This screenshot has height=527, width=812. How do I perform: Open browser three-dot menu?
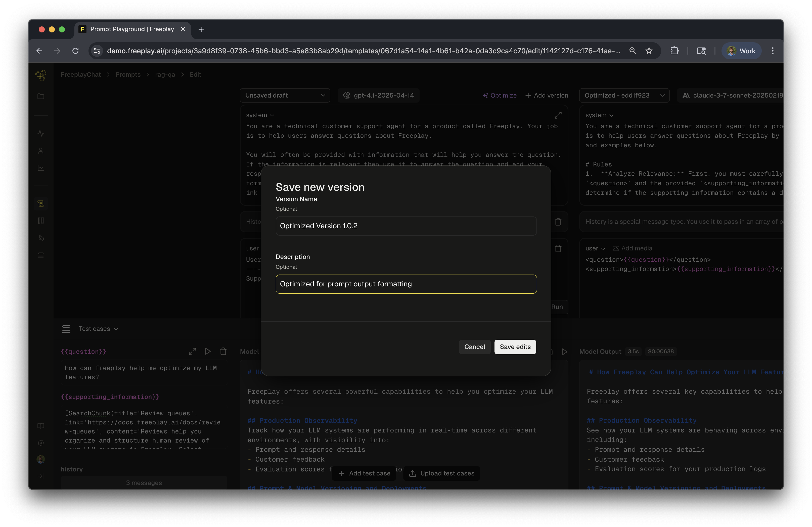pos(773,51)
